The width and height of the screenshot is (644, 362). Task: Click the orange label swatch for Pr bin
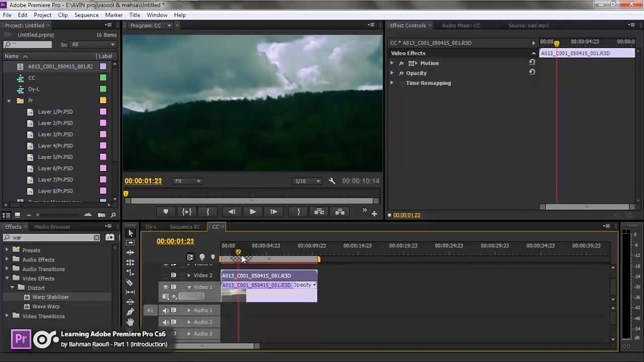[x=102, y=100]
